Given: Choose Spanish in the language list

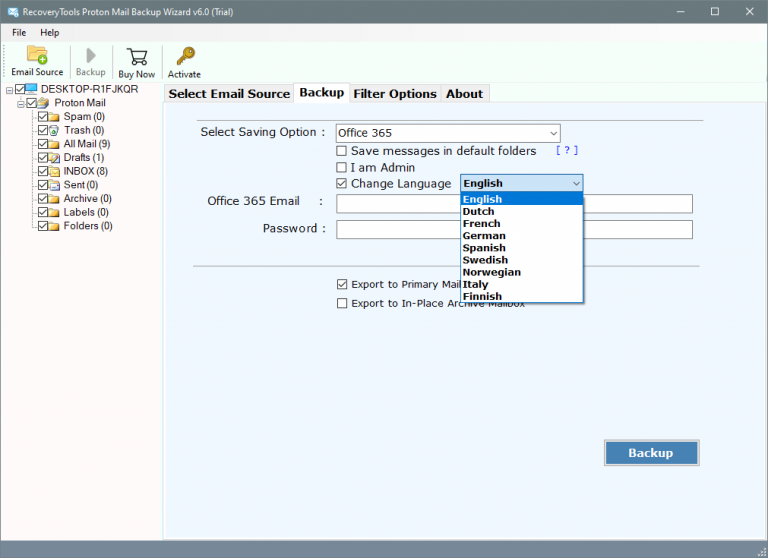Looking at the screenshot, I should click(522, 248).
